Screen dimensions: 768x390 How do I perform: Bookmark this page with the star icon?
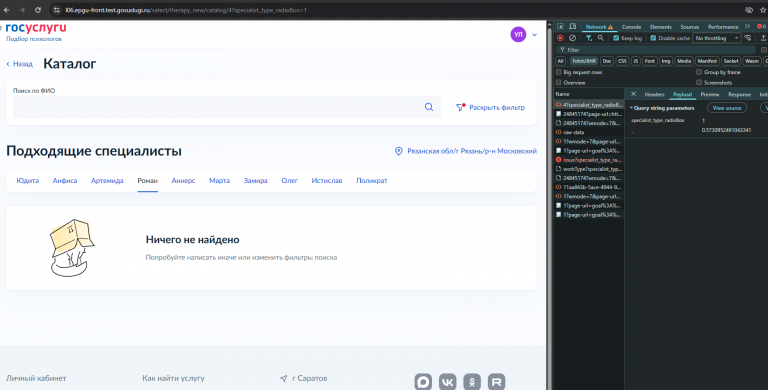point(763,10)
